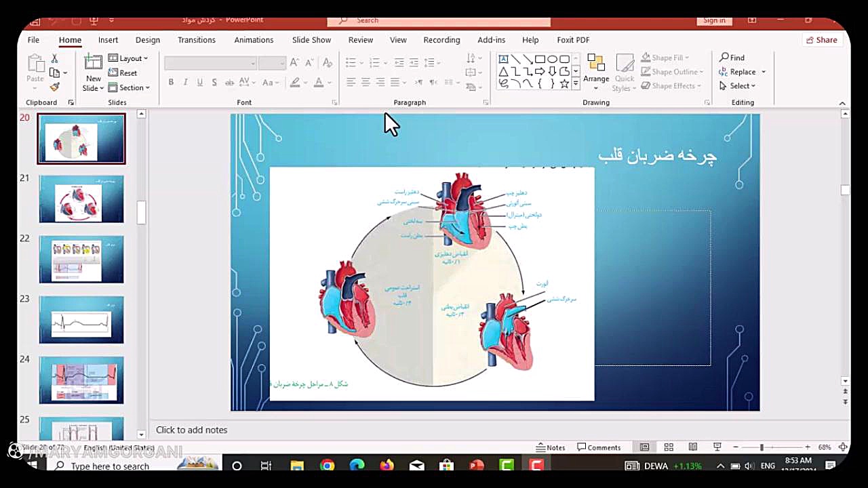Click the New Slide icon

click(x=93, y=64)
